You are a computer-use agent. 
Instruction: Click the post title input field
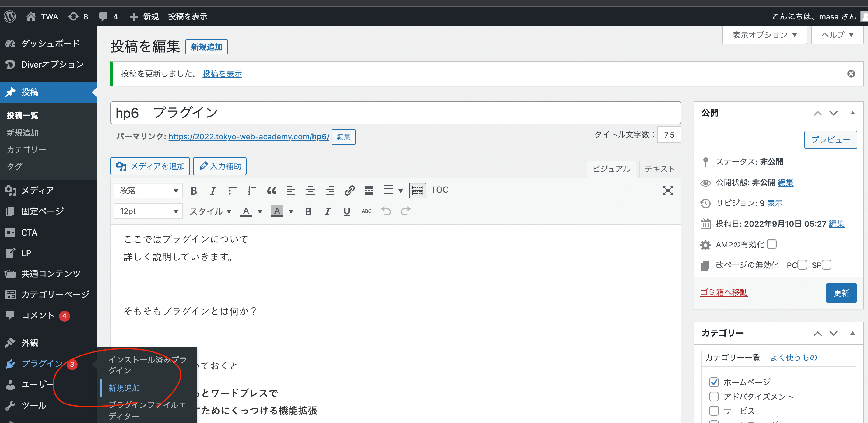coord(395,113)
